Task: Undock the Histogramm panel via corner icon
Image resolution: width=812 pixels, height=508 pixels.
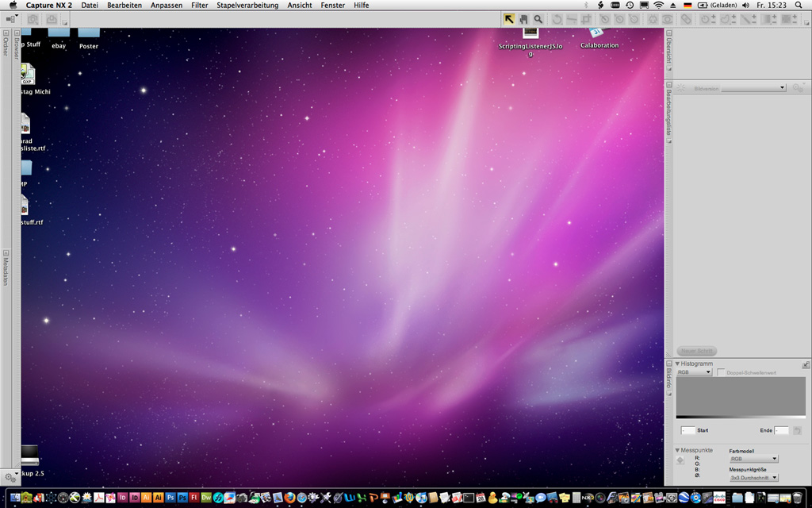Action: [806, 364]
